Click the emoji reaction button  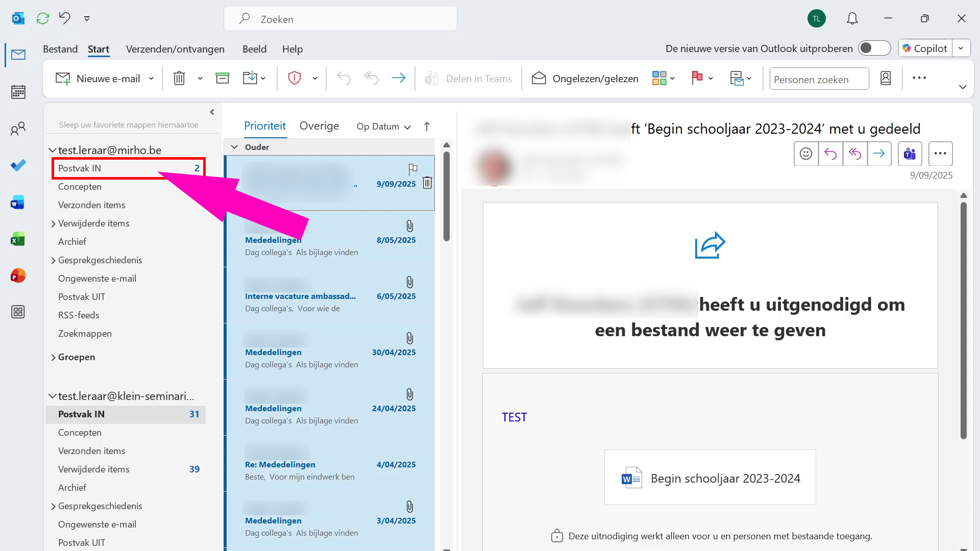pos(806,154)
